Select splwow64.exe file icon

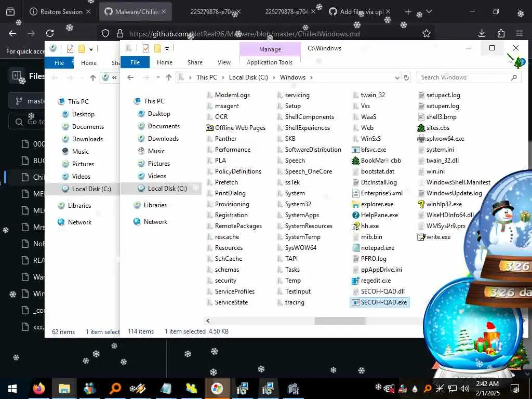[421, 139]
